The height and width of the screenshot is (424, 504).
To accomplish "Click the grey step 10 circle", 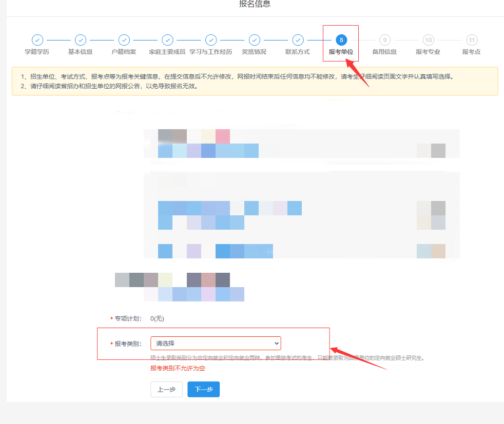I will (x=428, y=40).
